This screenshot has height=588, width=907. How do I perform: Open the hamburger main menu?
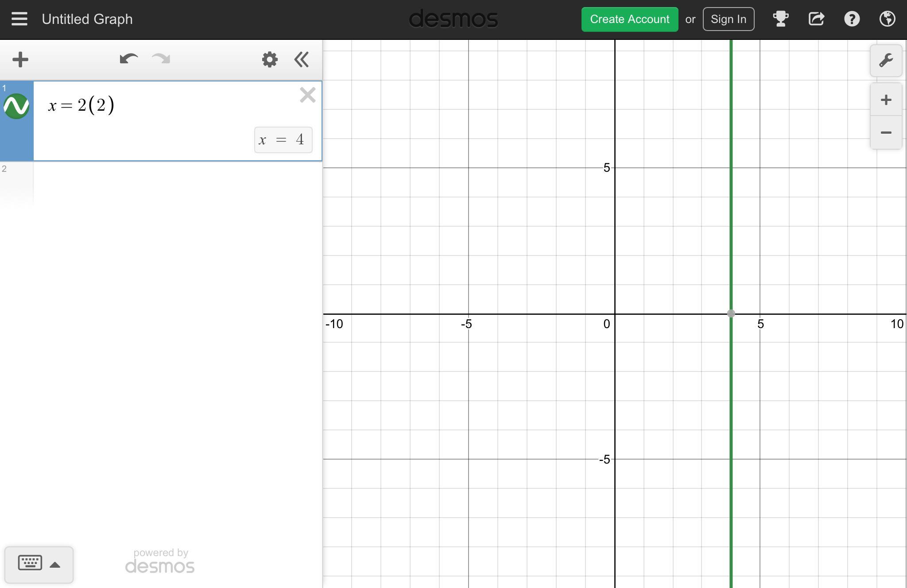(x=19, y=19)
